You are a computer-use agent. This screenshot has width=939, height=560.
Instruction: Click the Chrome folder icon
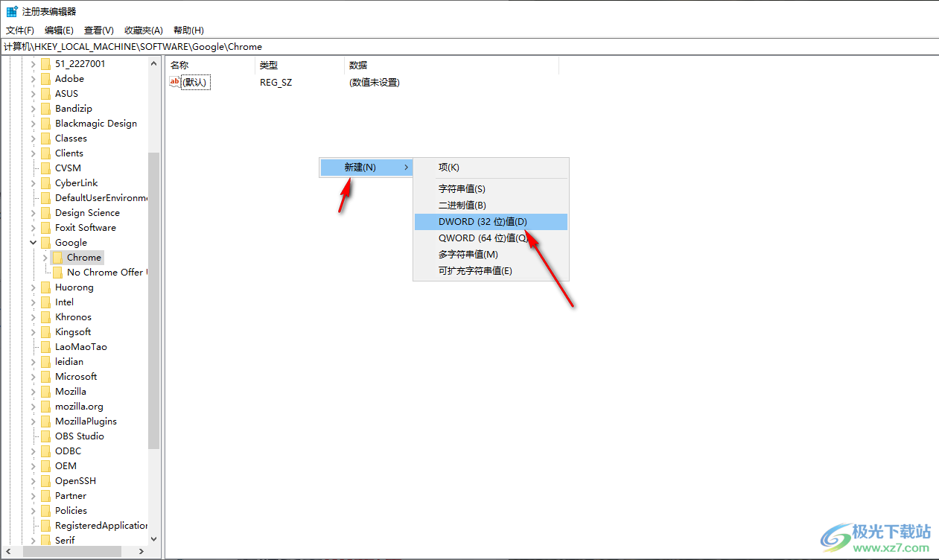pyautogui.click(x=58, y=258)
